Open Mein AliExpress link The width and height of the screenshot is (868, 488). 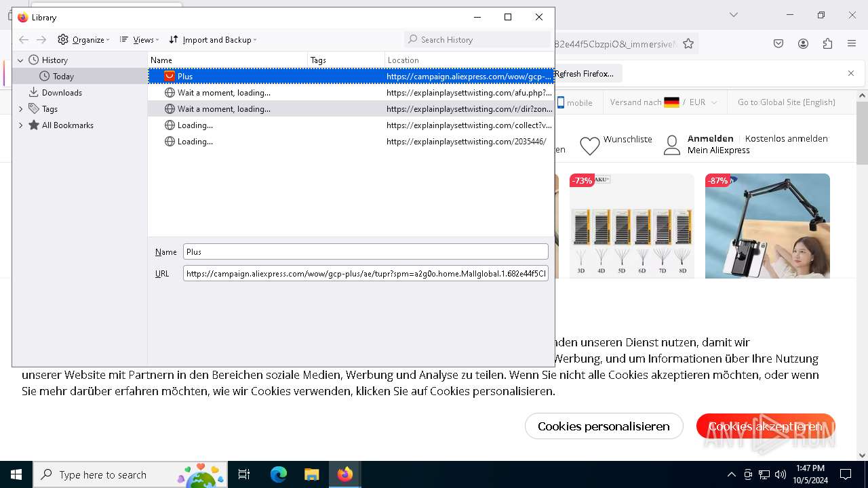pos(719,150)
